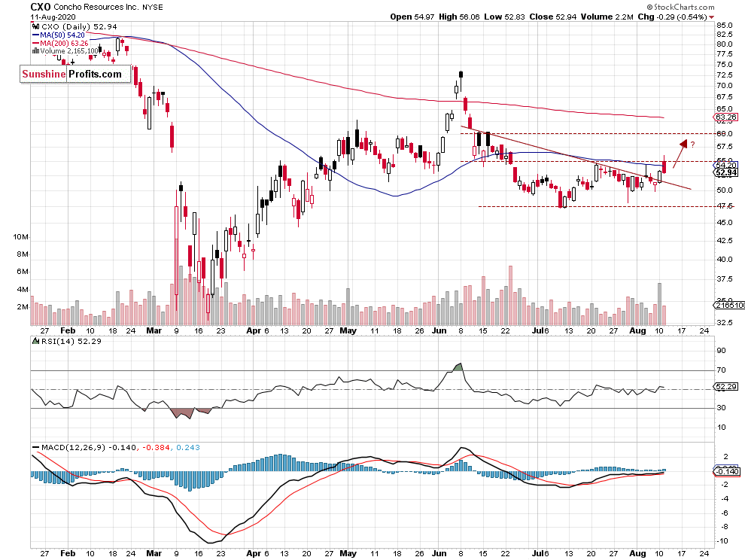Click the 85.0 price axis label

tap(725, 25)
